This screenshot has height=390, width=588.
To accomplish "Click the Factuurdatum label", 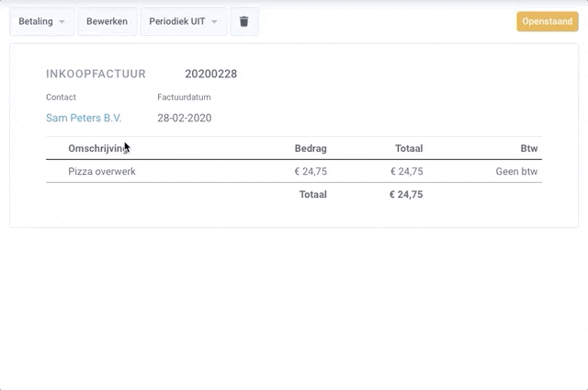I will click(184, 97).
